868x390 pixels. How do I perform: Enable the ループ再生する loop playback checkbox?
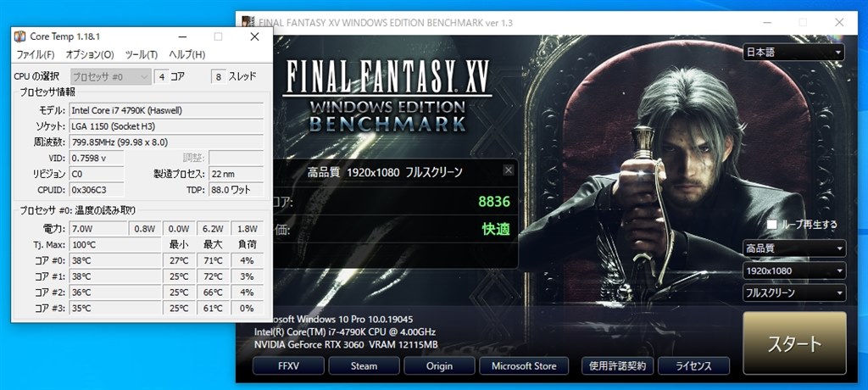771,225
